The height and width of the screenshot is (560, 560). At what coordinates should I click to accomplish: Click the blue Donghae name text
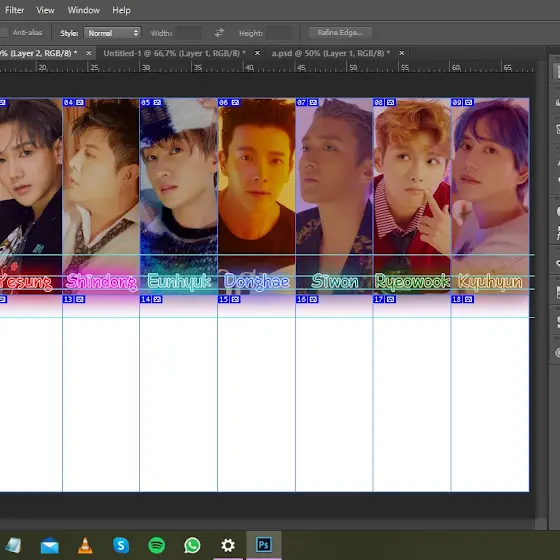click(257, 282)
